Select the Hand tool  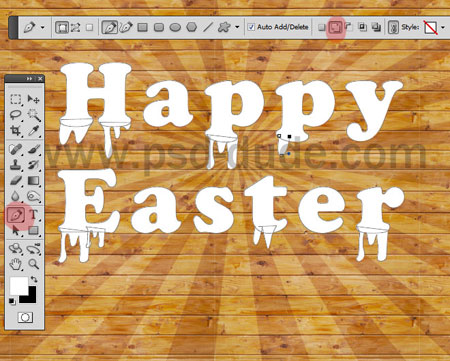(x=16, y=265)
